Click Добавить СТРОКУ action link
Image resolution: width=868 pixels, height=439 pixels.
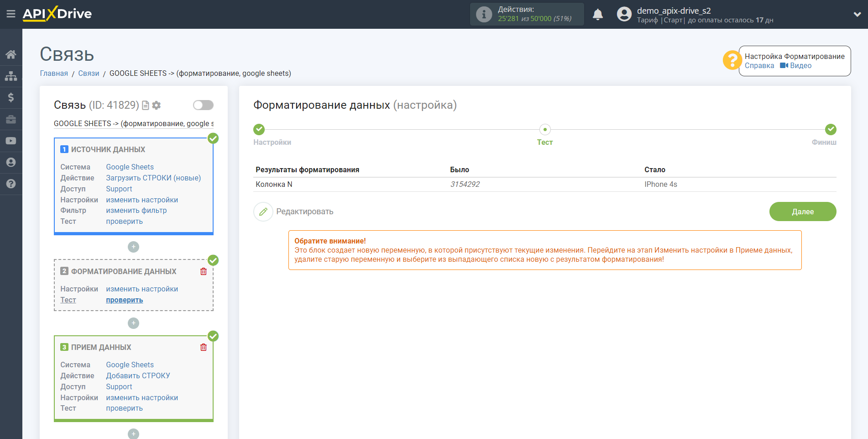pos(138,376)
